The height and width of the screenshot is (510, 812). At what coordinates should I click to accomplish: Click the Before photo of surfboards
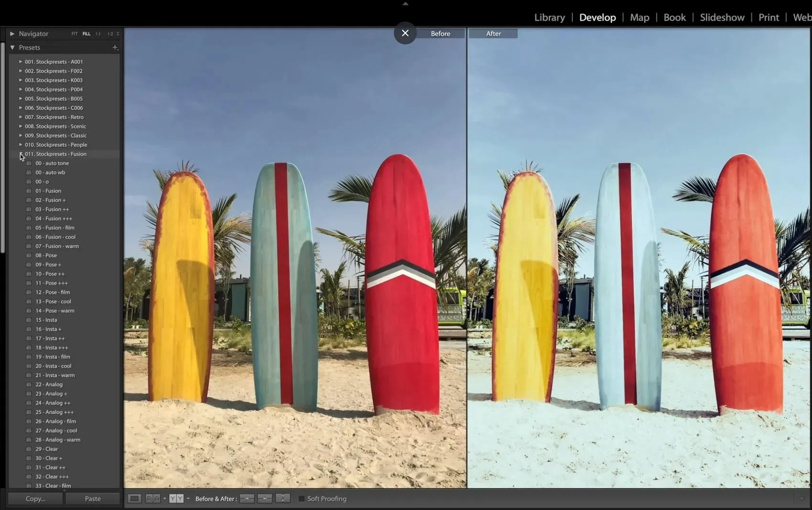coord(295,258)
